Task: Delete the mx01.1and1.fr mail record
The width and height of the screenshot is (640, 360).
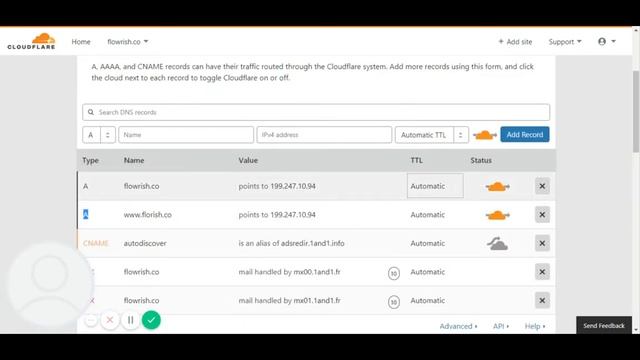Action: pyautogui.click(x=542, y=300)
